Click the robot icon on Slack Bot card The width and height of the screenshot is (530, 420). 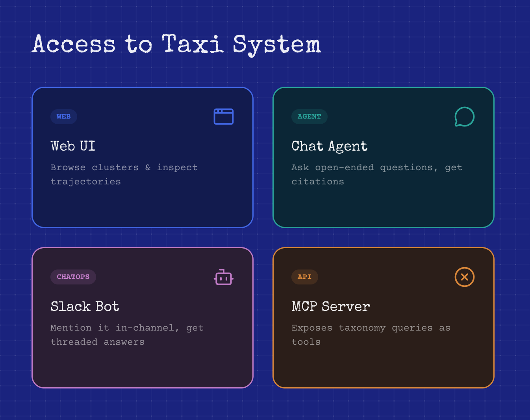point(224,277)
